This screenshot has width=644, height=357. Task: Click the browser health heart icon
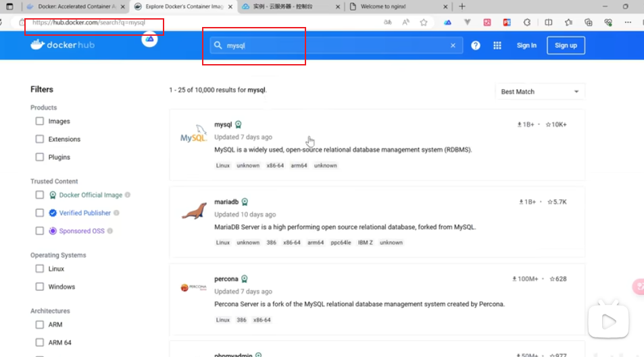[x=608, y=22]
